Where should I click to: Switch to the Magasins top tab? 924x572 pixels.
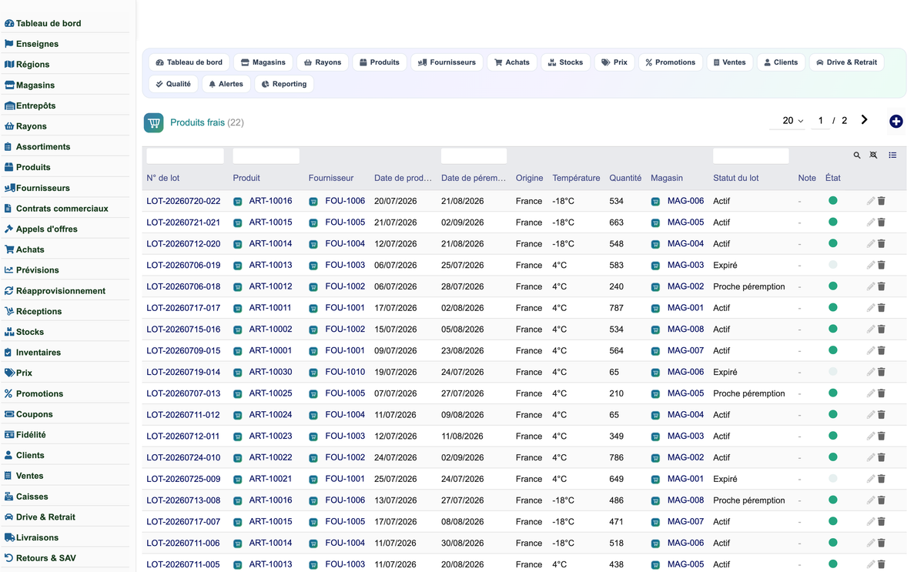(263, 62)
